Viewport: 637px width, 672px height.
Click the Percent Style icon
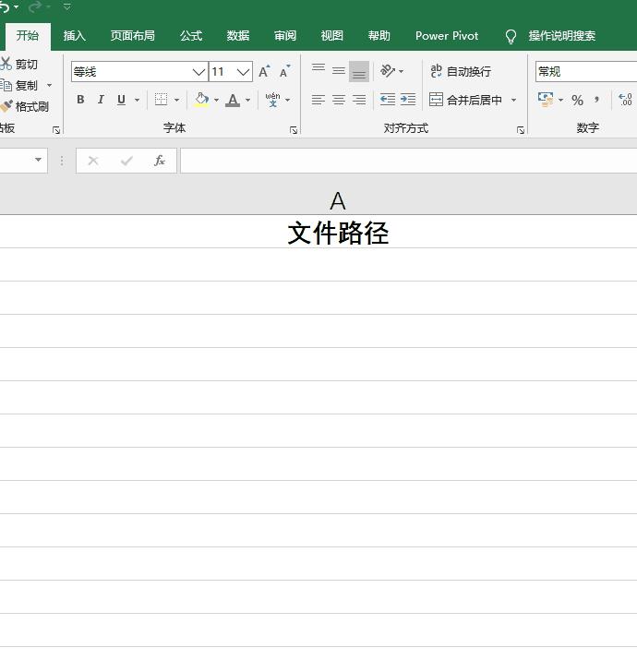tap(577, 101)
